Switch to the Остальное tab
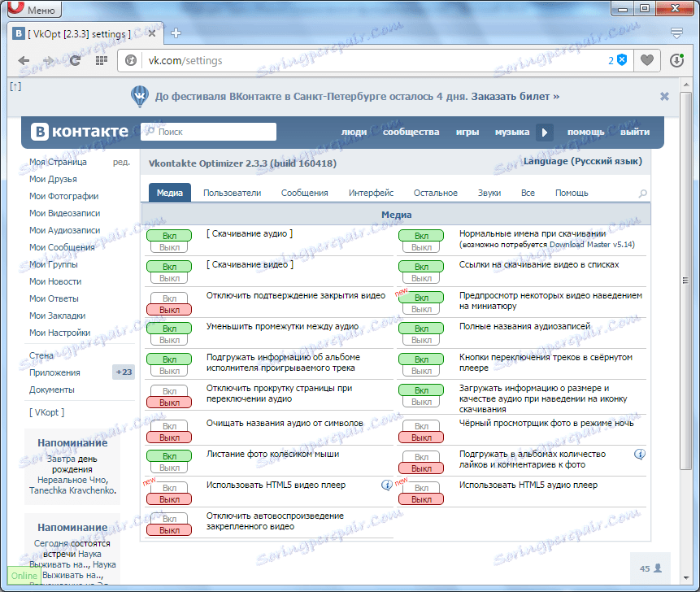Screen dimensions: 700x592 click(435, 193)
